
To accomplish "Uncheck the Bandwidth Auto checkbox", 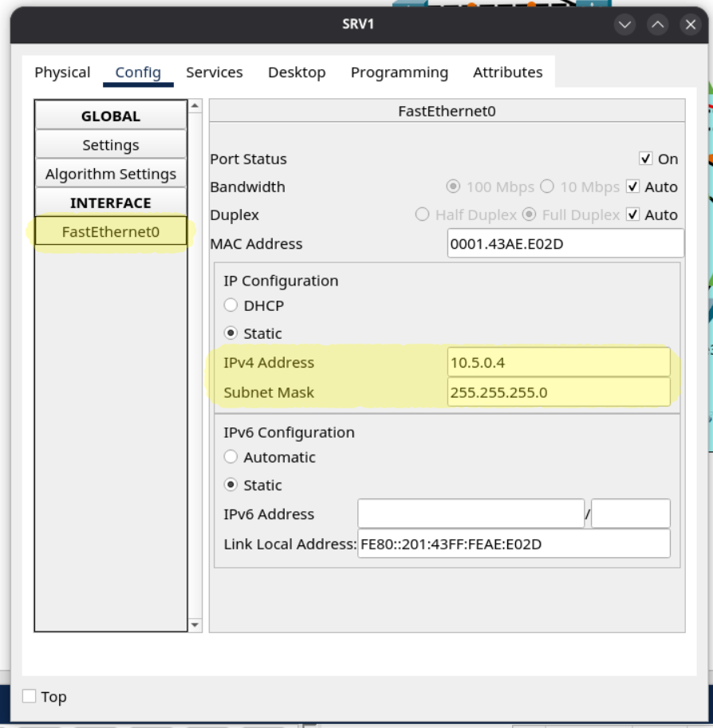I will (633, 187).
